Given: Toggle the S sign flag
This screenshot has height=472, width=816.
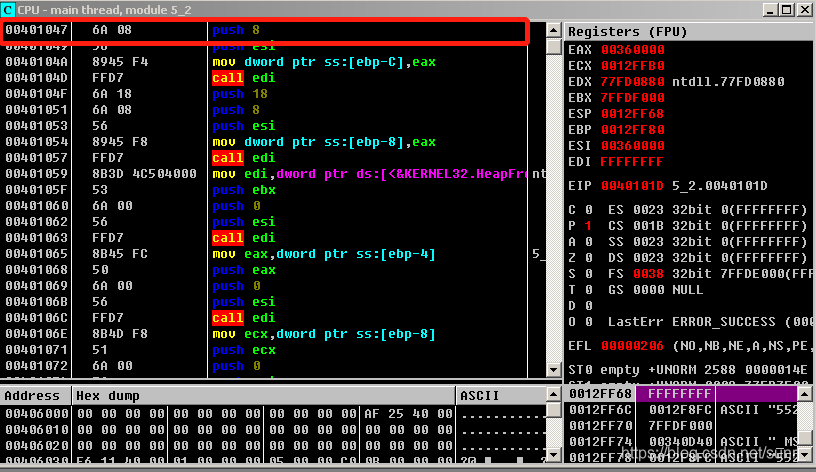Looking at the screenshot, I should click(x=588, y=274).
